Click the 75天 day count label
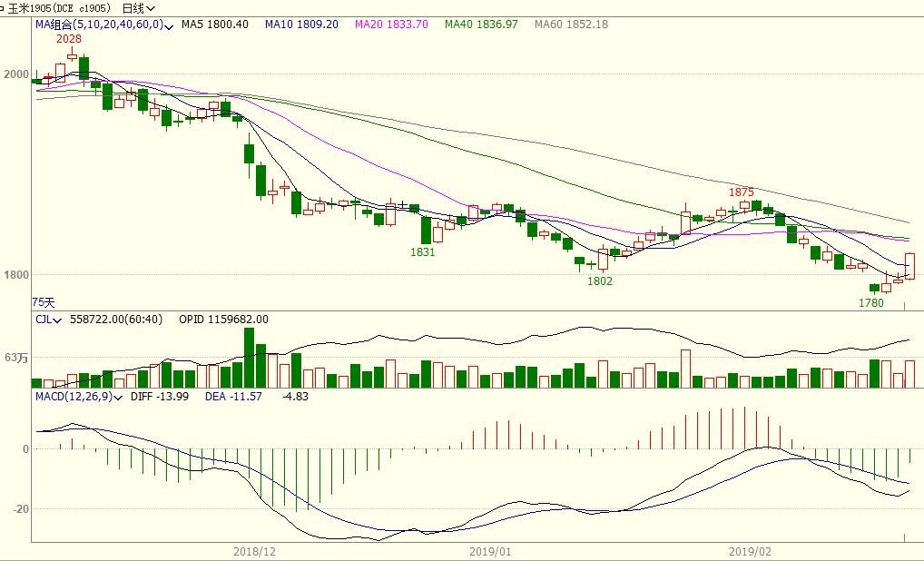This screenshot has width=924, height=561. (x=44, y=301)
